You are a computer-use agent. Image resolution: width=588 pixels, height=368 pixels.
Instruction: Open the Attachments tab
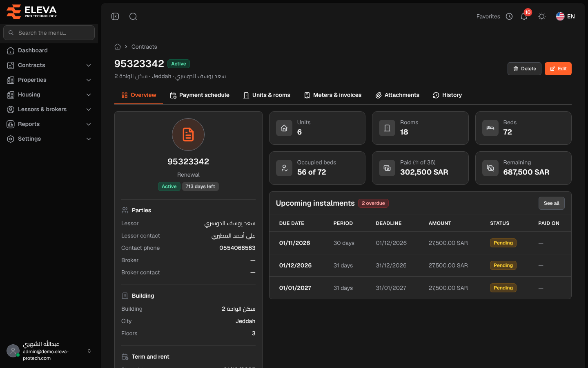pyautogui.click(x=397, y=95)
